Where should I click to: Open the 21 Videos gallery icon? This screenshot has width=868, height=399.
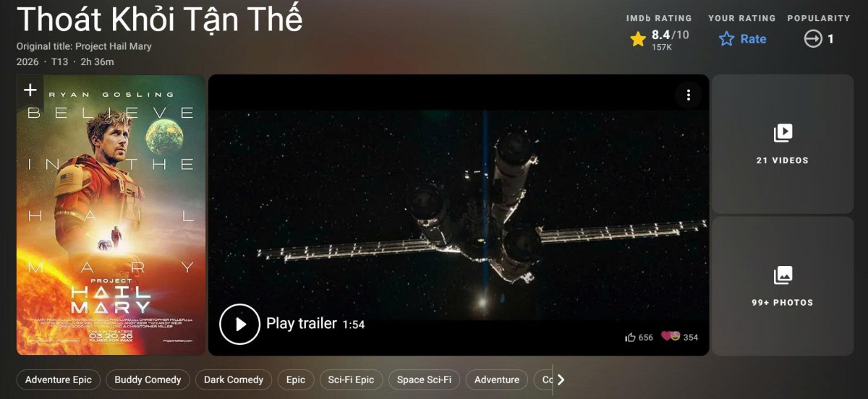point(783,133)
